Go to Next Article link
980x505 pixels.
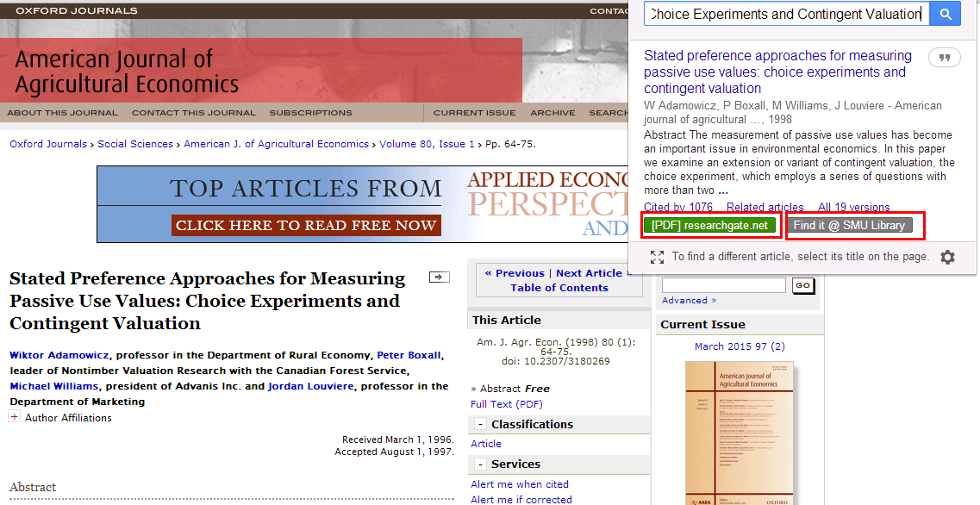[592, 273]
